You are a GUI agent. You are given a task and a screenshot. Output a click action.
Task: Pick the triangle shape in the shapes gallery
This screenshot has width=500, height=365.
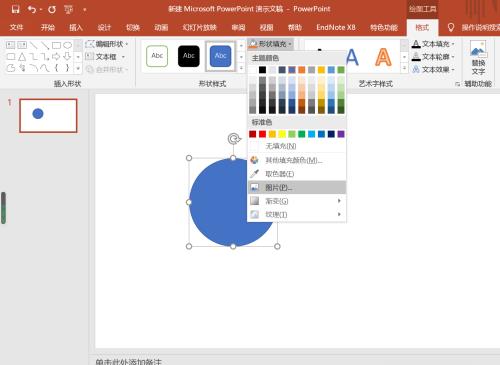(x=22, y=57)
